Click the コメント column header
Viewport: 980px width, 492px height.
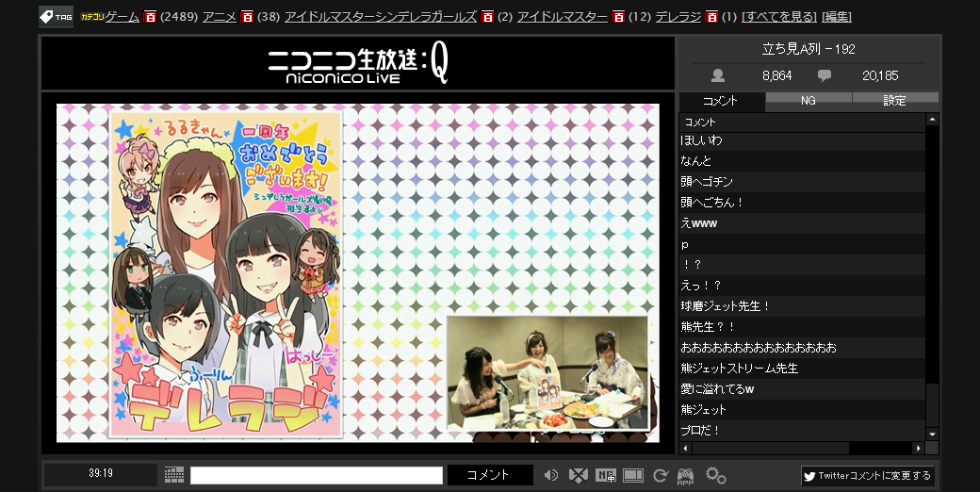802,123
